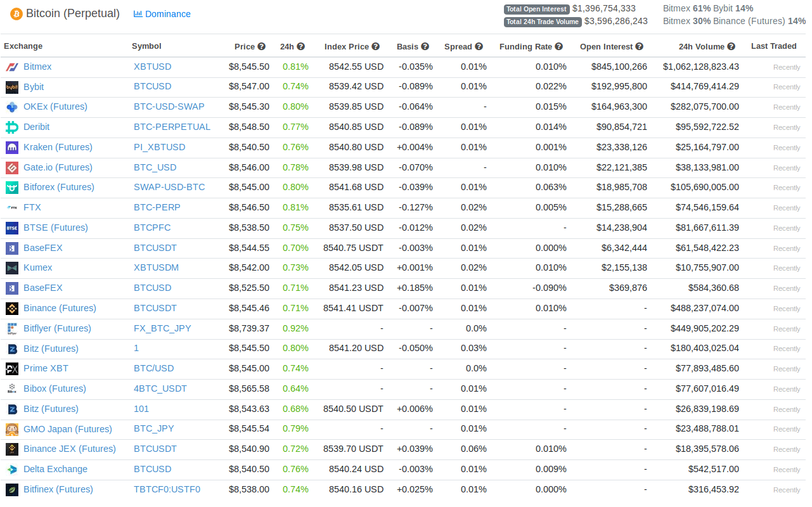812x507 pixels.
Task: Click the Deribit exchange logo
Action: 11,127
